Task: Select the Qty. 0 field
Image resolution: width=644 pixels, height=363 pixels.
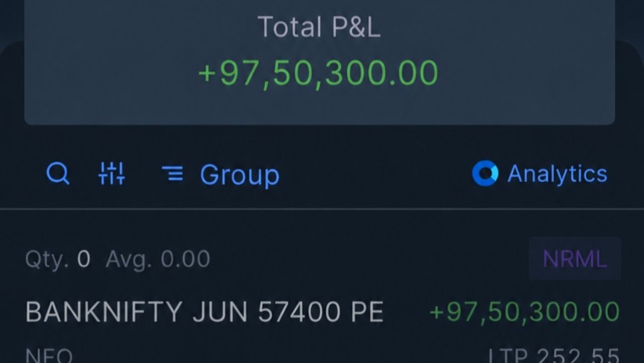Action: pyautogui.click(x=57, y=259)
